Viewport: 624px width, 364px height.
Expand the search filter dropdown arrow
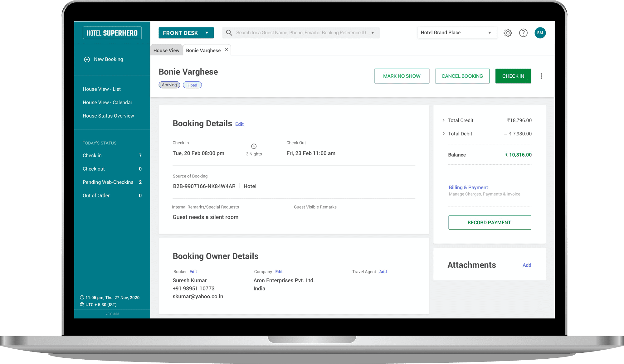[373, 33]
